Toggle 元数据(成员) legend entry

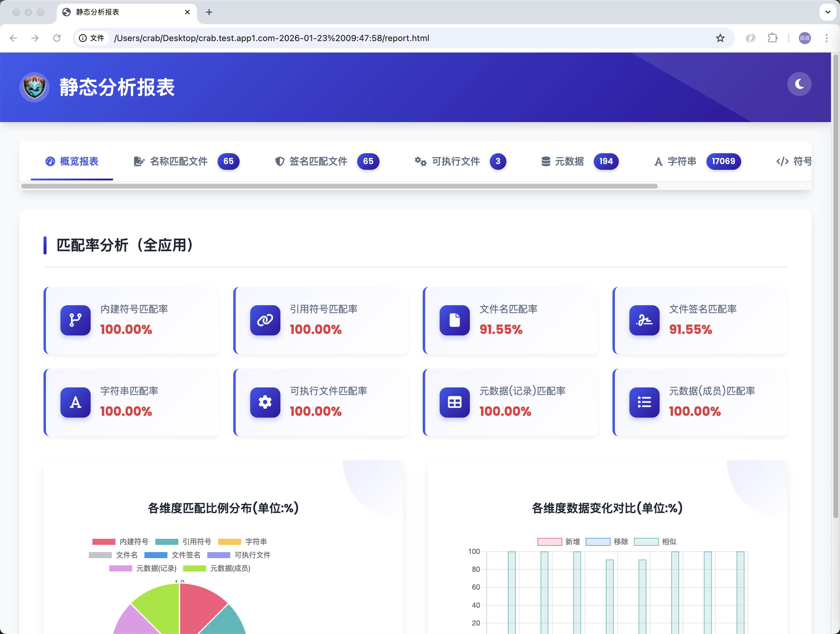tap(216, 568)
